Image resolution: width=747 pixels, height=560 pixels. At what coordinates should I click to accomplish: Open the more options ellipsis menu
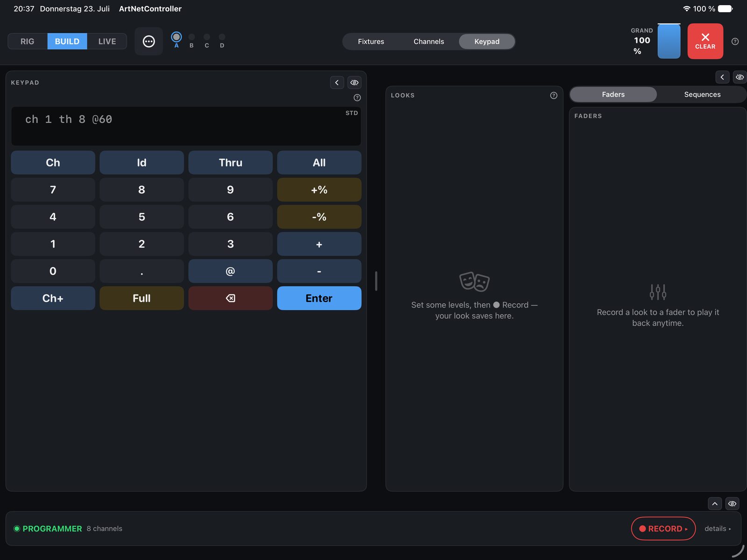[148, 42]
